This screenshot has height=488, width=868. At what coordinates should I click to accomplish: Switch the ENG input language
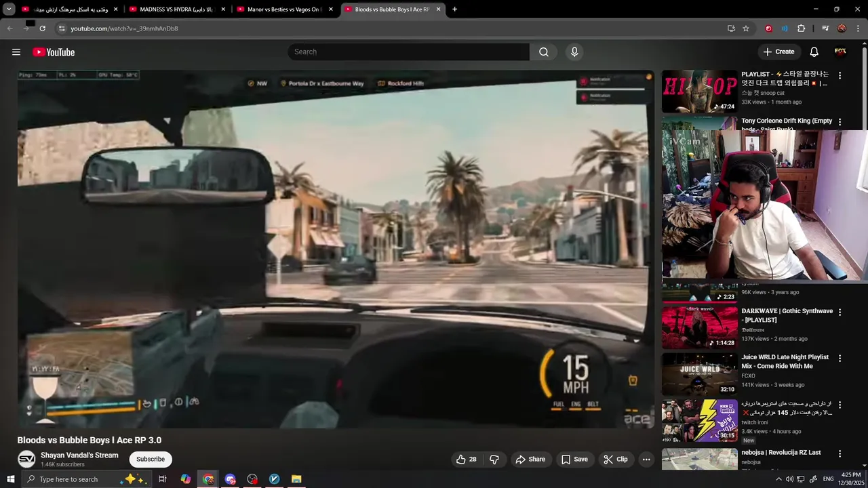(x=828, y=479)
